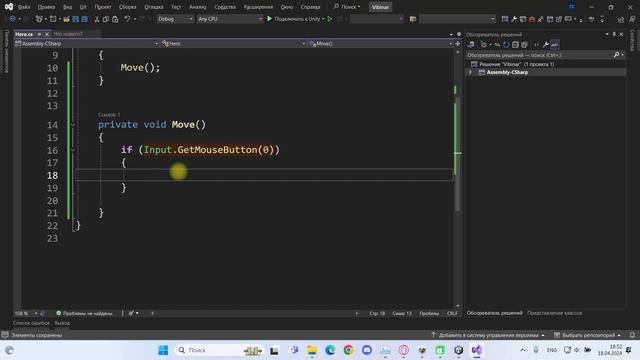Click the Live Share icon at top right
Viewport: 640px width, 360px height.
point(621,19)
